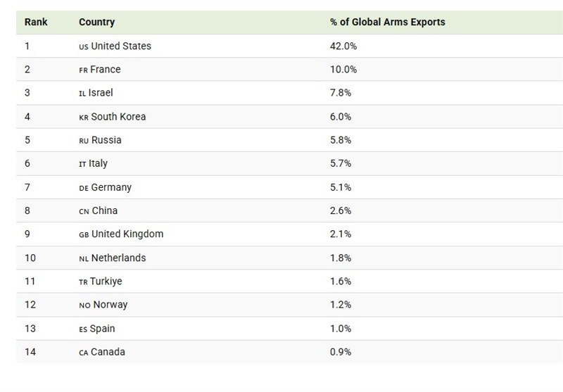The image size is (563, 392).
Task: Sort by % of Global Arms Exports header
Action: [x=388, y=22]
